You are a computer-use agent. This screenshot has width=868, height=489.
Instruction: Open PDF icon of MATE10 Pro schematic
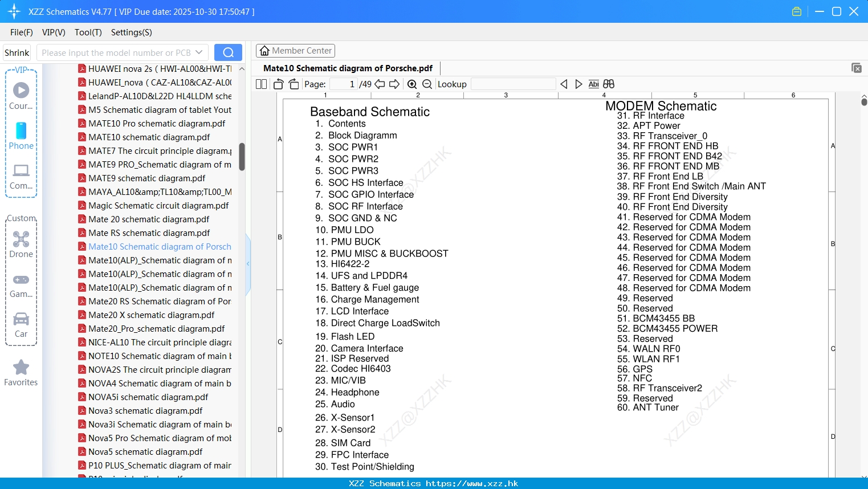(82, 123)
